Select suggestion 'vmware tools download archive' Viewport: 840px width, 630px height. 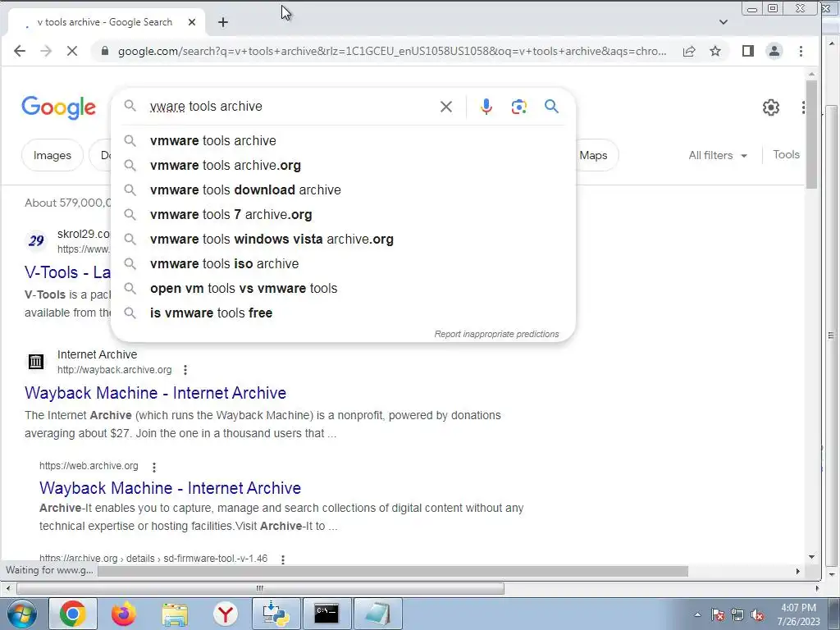[x=343, y=189]
